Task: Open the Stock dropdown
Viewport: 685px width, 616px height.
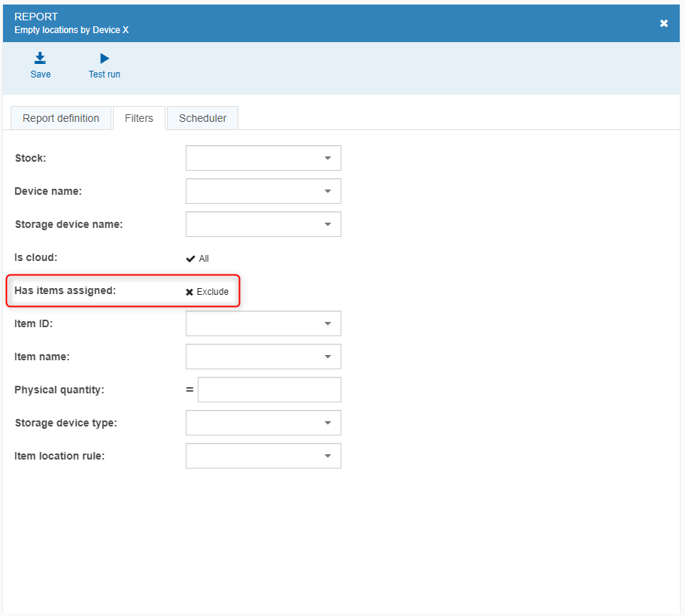Action: coord(263,158)
